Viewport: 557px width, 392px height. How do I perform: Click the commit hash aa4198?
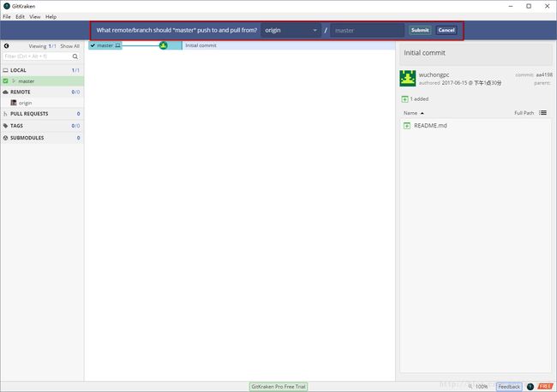pos(544,74)
